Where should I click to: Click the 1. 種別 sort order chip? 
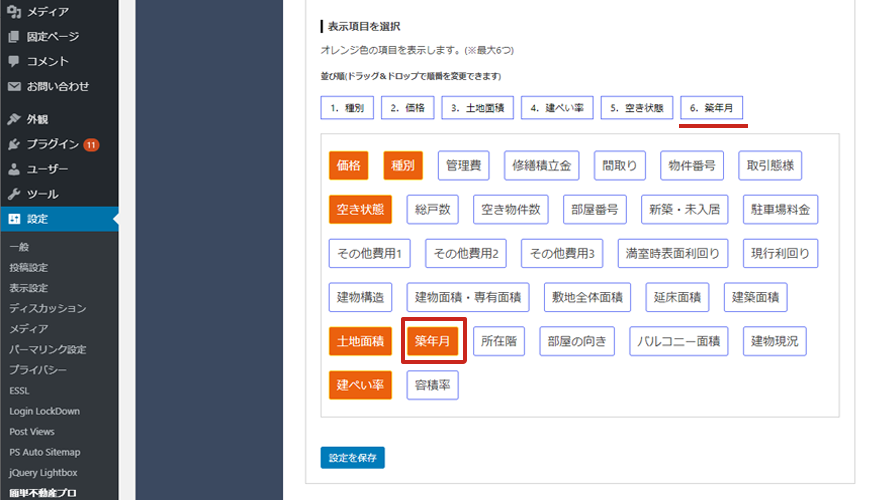[346, 107]
